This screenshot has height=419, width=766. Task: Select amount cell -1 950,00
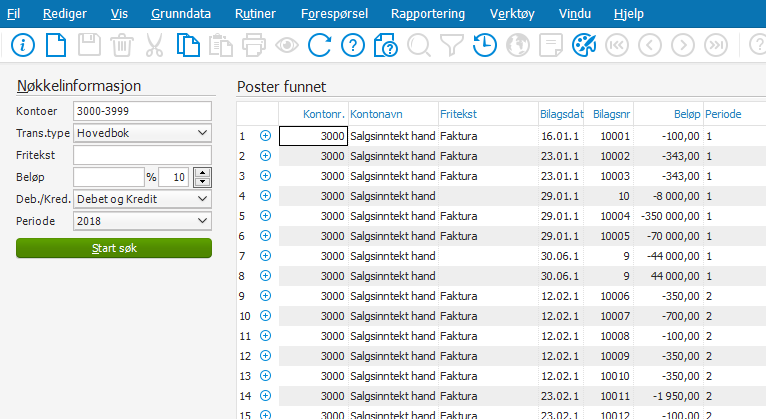click(x=668, y=396)
